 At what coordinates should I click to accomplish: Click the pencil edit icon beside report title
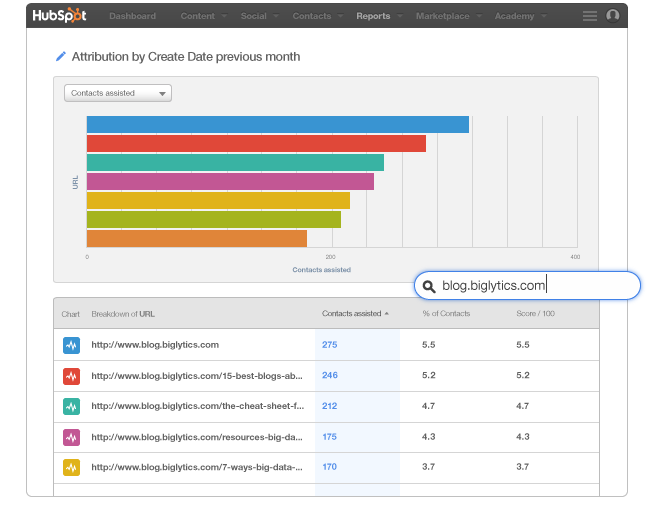tap(61, 56)
